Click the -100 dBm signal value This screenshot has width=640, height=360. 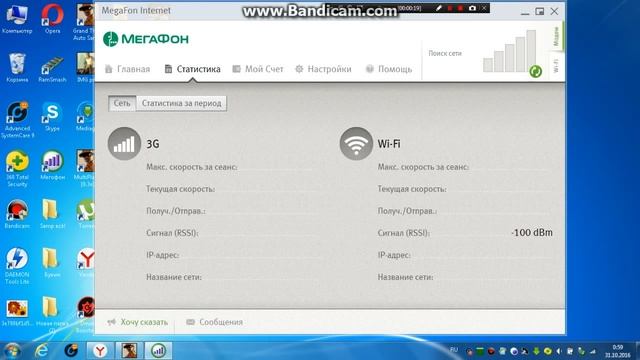click(x=532, y=233)
